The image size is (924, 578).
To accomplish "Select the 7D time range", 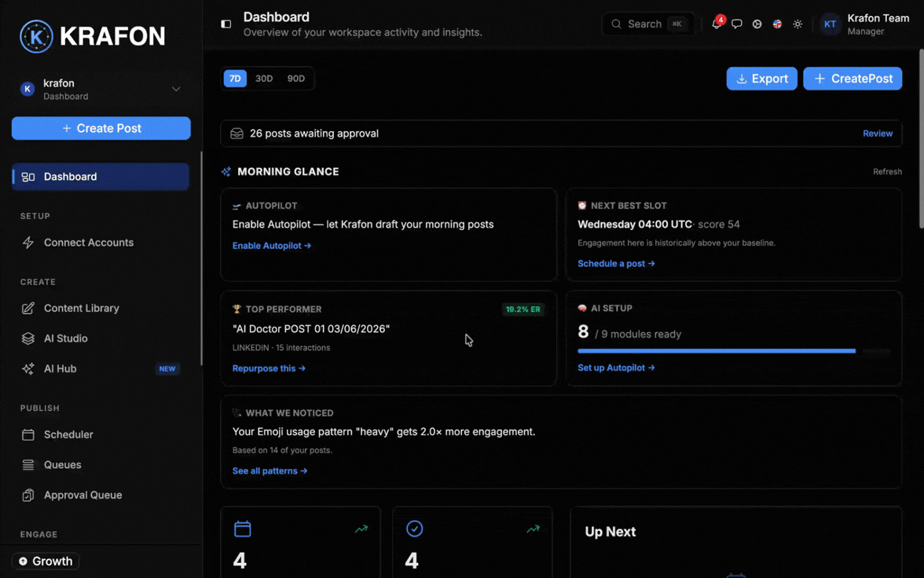I will 235,79.
